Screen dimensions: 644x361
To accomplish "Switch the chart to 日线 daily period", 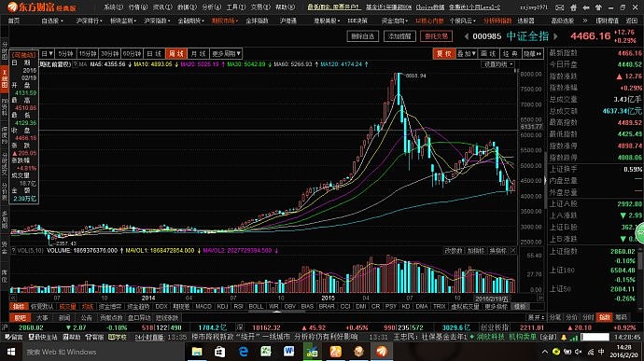I will 154,53.
